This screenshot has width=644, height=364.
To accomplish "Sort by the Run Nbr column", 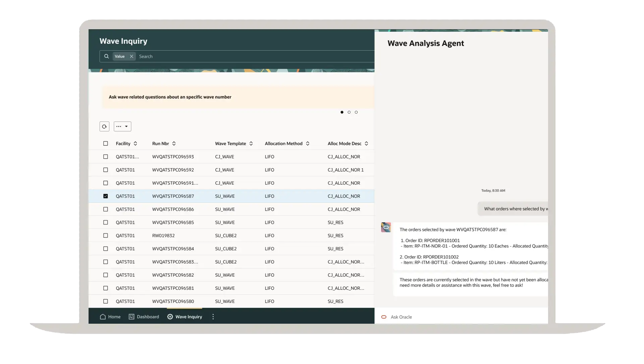I will tap(174, 143).
